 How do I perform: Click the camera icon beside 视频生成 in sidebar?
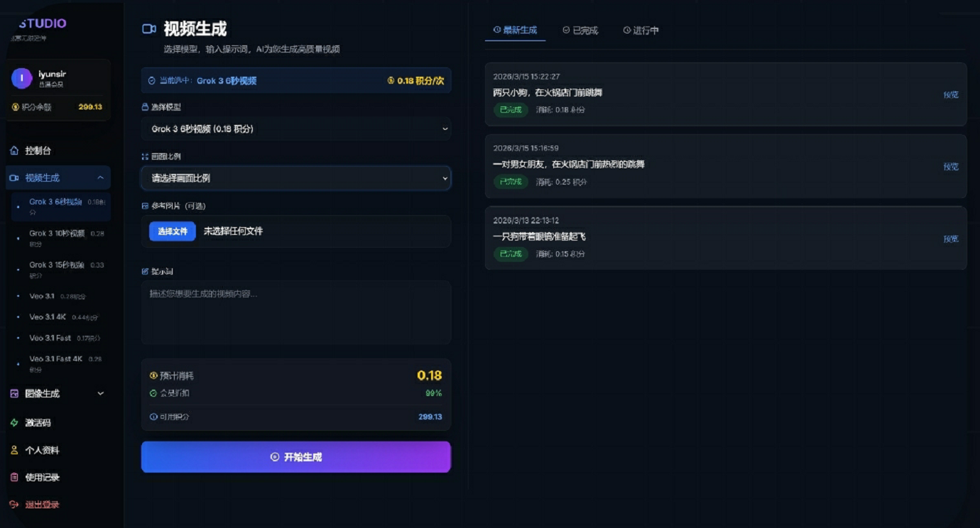pyautogui.click(x=14, y=178)
